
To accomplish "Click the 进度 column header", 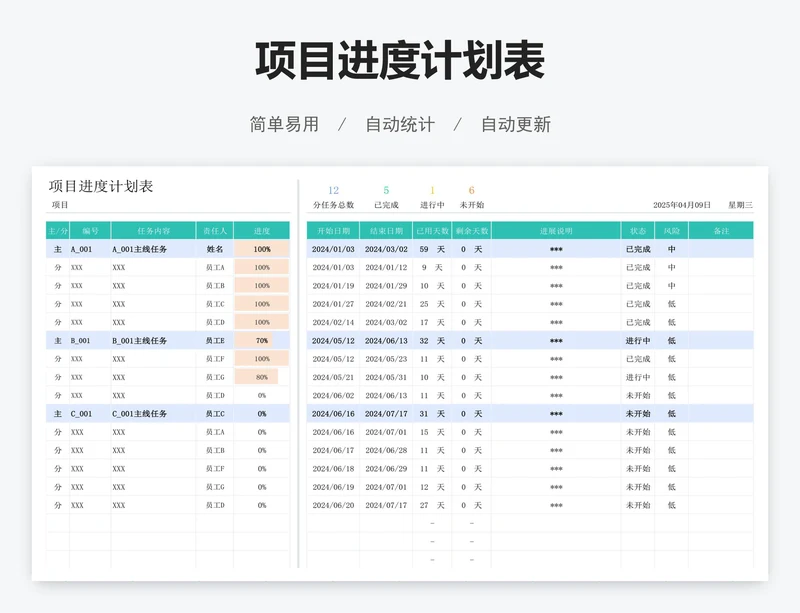I will tap(262, 231).
